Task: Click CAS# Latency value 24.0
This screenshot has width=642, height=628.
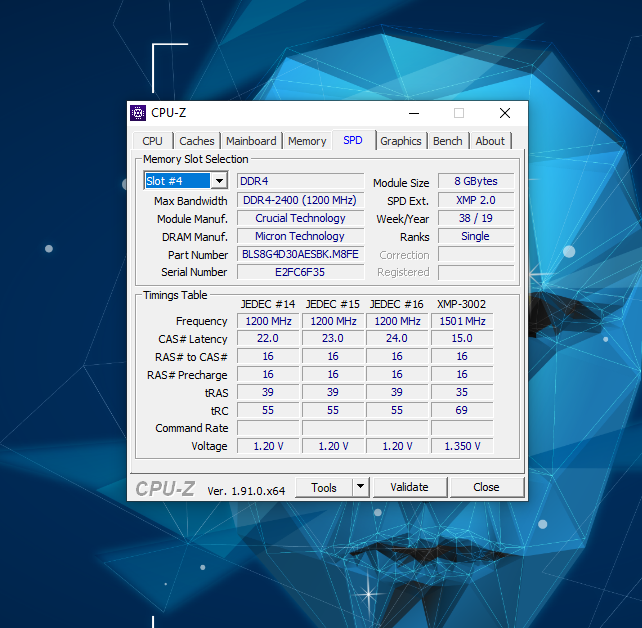Action: tap(397, 339)
